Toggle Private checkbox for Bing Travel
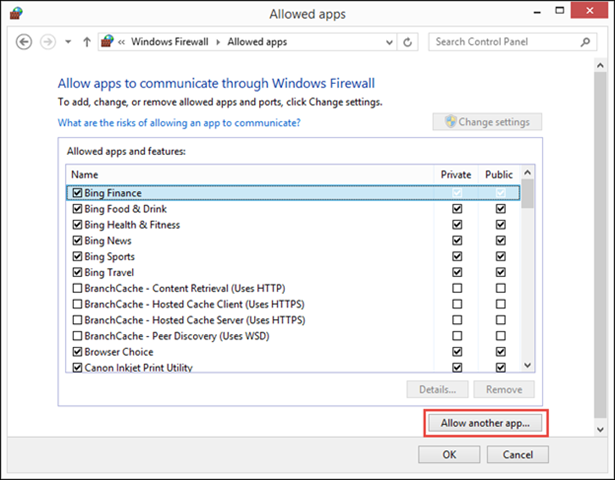Image resolution: width=615 pixels, height=480 pixels. tap(457, 272)
